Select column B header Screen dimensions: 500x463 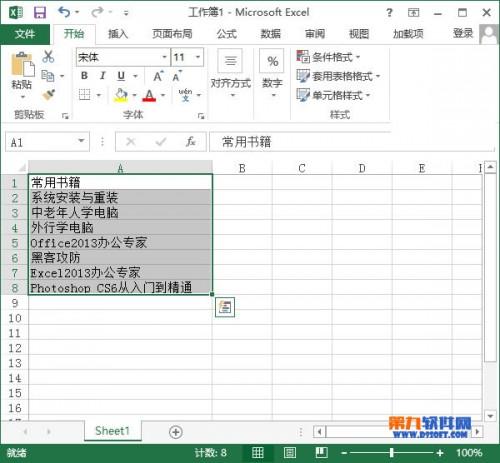(242, 168)
